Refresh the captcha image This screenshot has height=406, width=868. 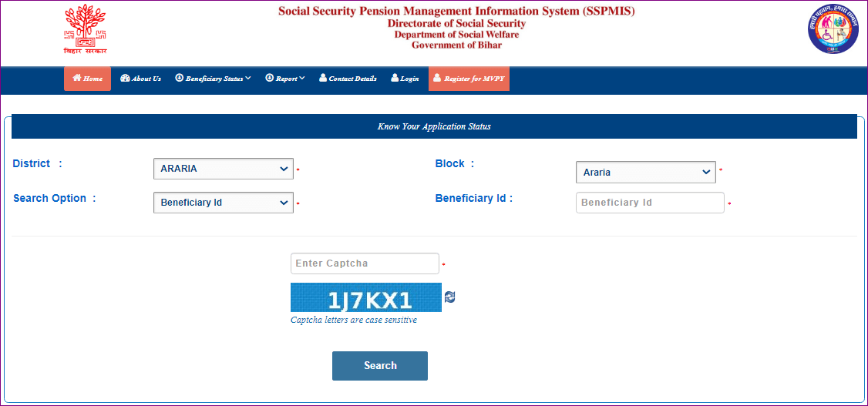[450, 297]
